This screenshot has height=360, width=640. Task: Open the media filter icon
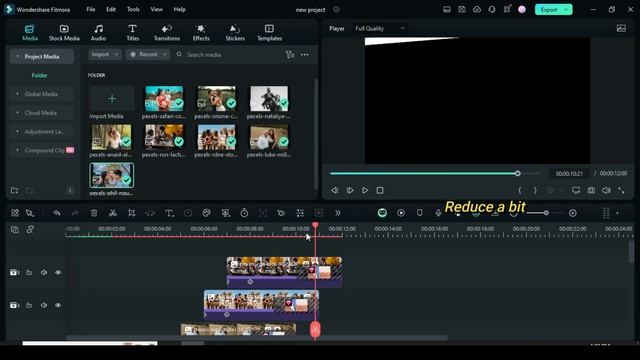tap(289, 55)
